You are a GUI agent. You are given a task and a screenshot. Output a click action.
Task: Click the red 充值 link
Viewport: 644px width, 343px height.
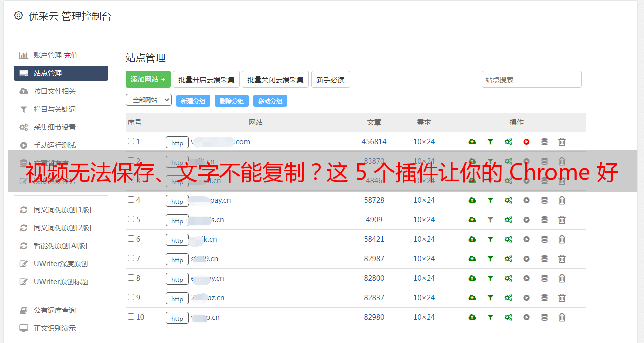coord(71,55)
